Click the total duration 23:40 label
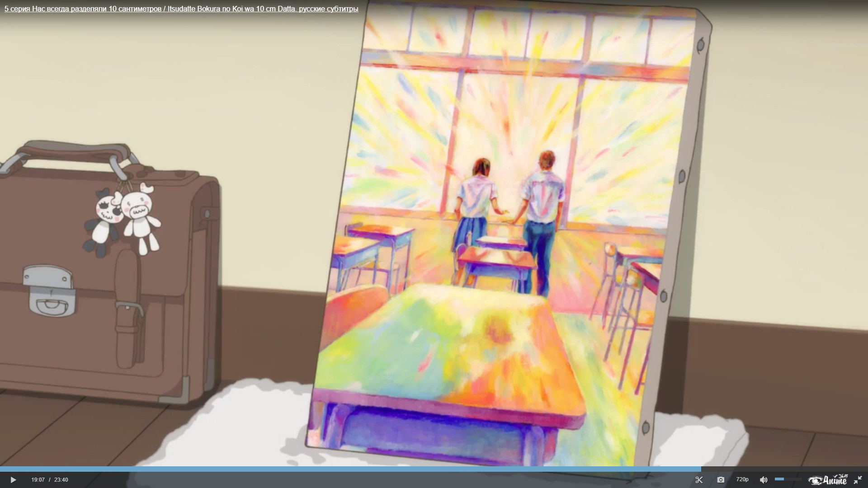Screen dimensions: 868x488 pyautogui.click(x=61, y=480)
